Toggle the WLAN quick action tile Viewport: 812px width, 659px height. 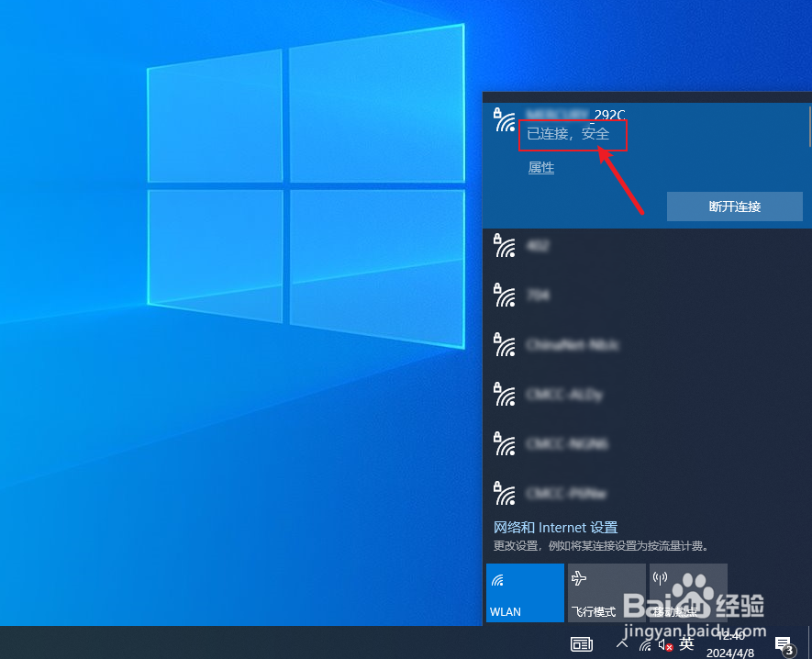click(x=525, y=593)
